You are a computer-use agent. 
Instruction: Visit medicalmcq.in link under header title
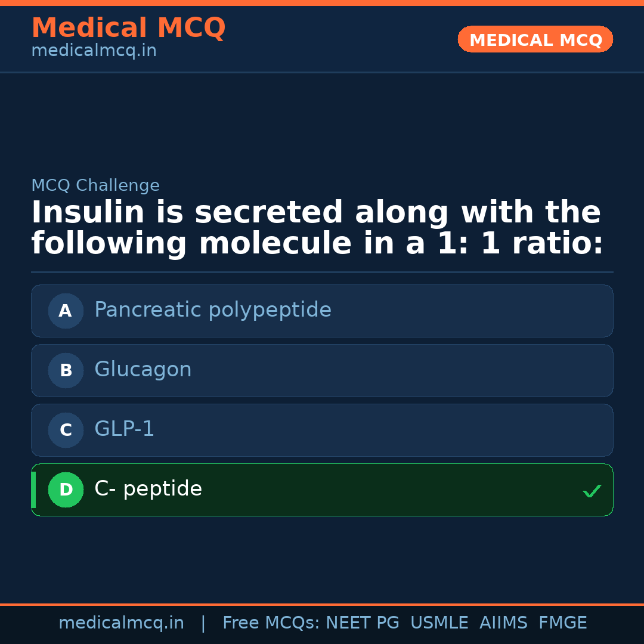[94, 51]
